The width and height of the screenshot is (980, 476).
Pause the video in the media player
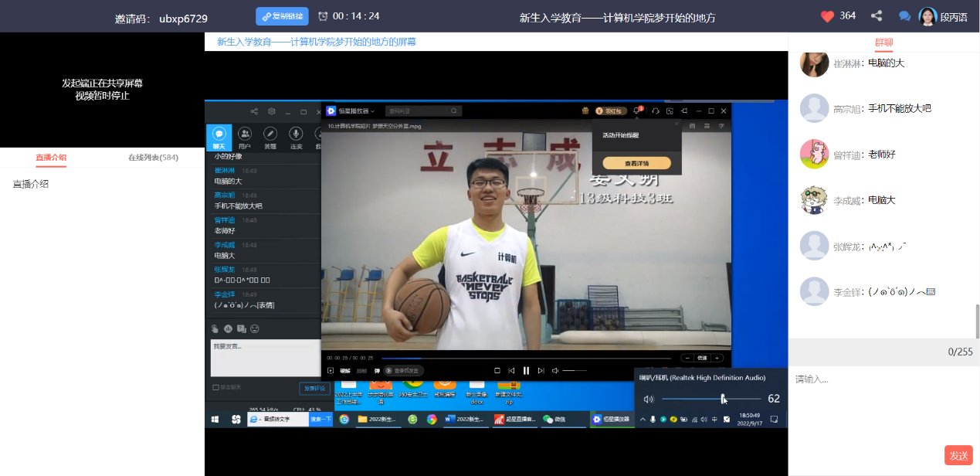[526, 371]
